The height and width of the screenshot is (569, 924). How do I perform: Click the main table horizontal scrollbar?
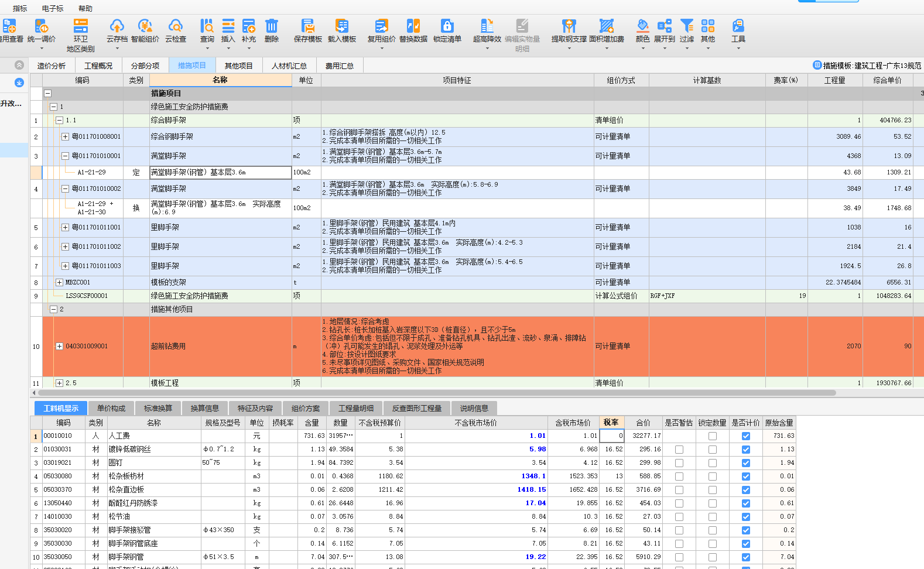(x=437, y=393)
